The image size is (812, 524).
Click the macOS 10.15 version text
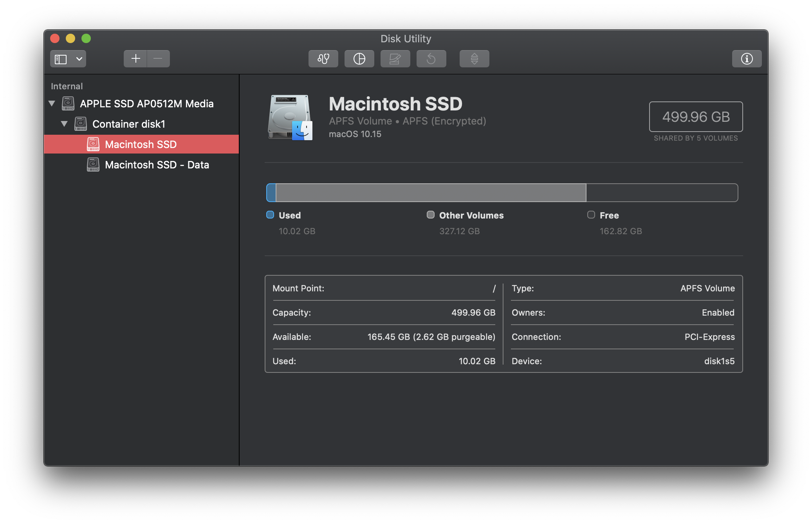(x=355, y=134)
